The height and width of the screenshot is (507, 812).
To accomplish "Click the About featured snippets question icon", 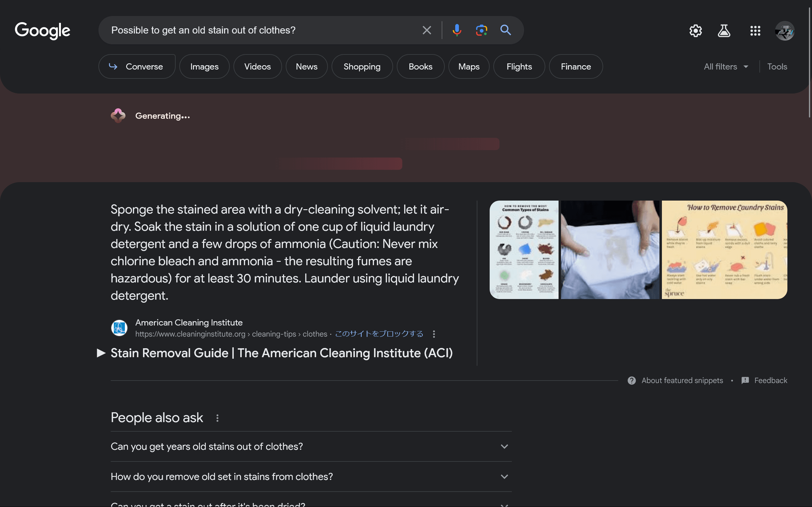I will tap(631, 381).
